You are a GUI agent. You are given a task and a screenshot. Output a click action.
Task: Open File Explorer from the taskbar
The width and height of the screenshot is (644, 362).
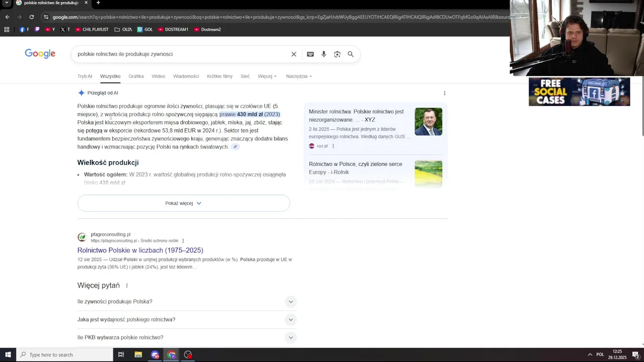138,354
